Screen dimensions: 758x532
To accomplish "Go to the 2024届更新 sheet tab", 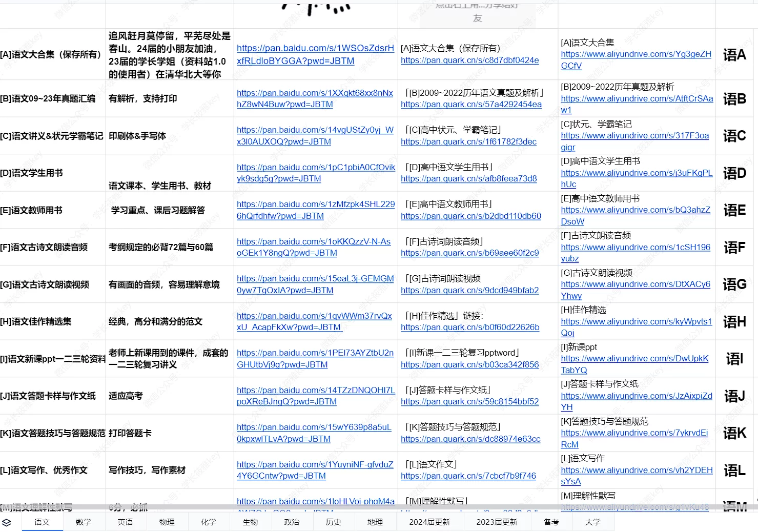I will [429, 522].
